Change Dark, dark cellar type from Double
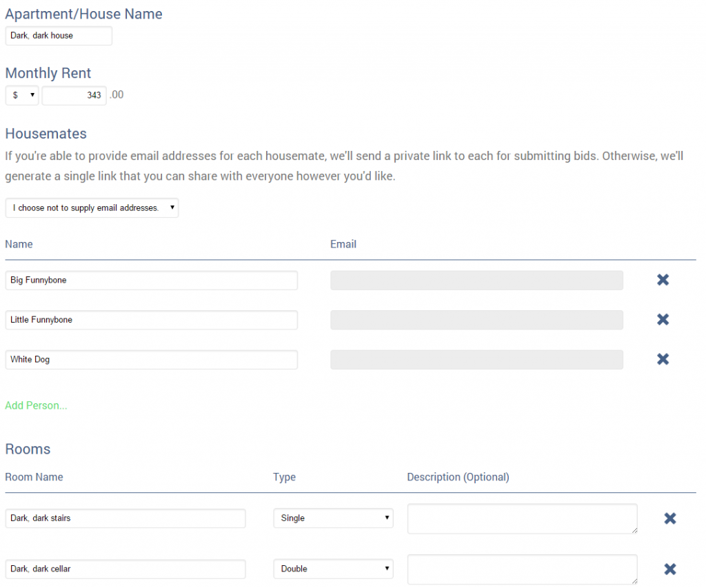 [333, 569]
